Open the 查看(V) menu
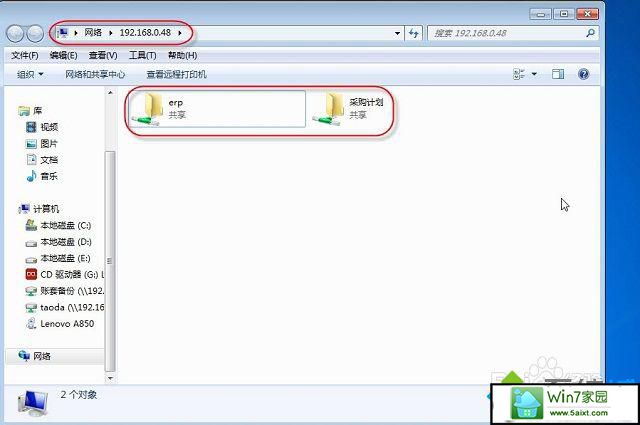The height and width of the screenshot is (425, 640). (x=103, y=55)
